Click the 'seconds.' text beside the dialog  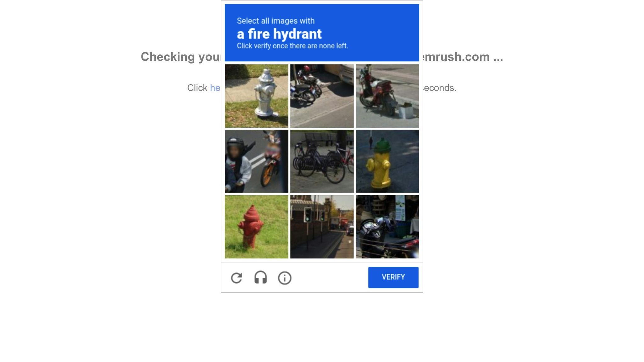[440, 88]
